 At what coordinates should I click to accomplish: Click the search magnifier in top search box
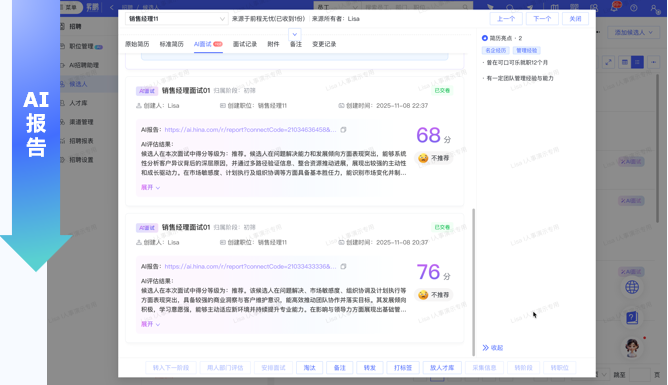[466, 7]
